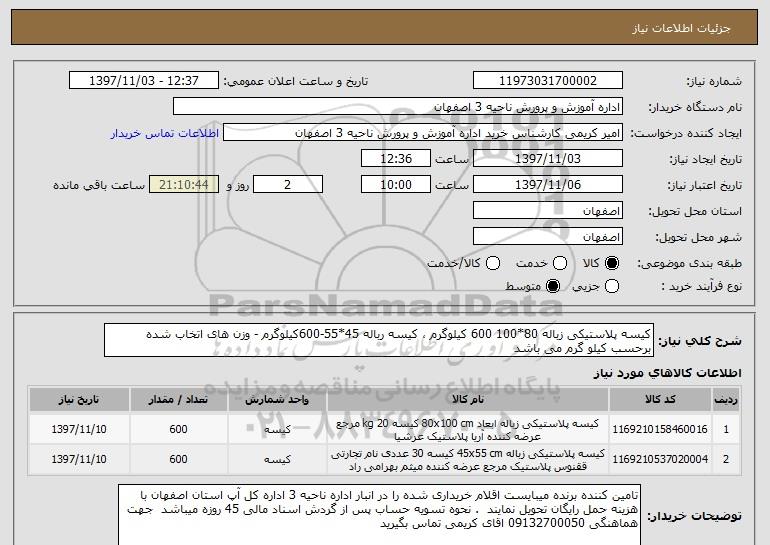This screenshot has height=545, width=770.
Task: Select the کالا/خدمت radio button
Action: click(493, 263)
